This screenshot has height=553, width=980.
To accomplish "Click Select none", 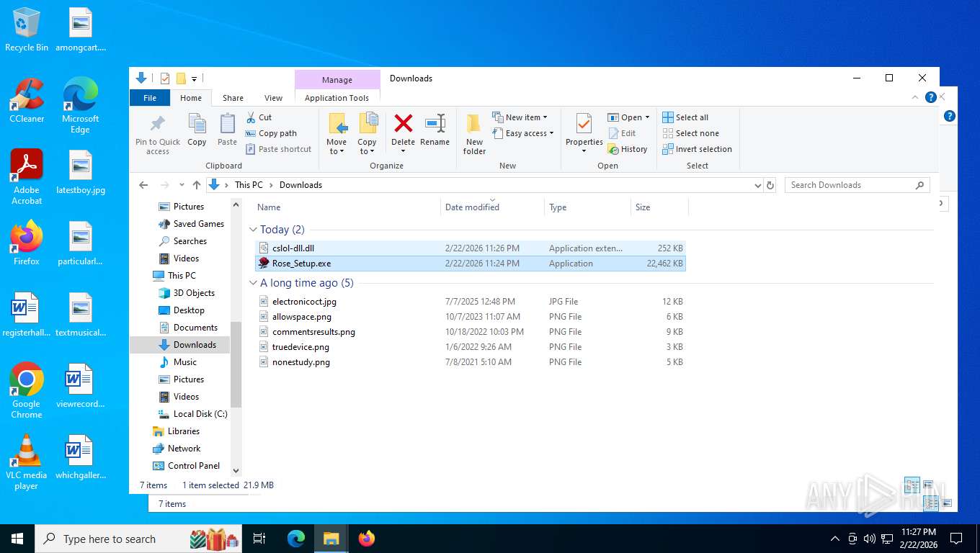I will (x=690, y=133).
